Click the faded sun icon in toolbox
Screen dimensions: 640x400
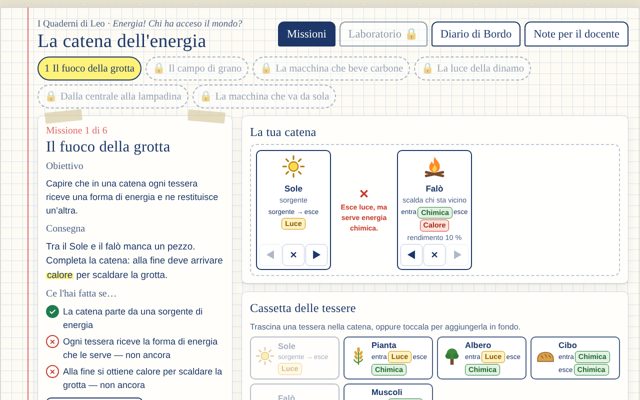(x=264, y=356)
